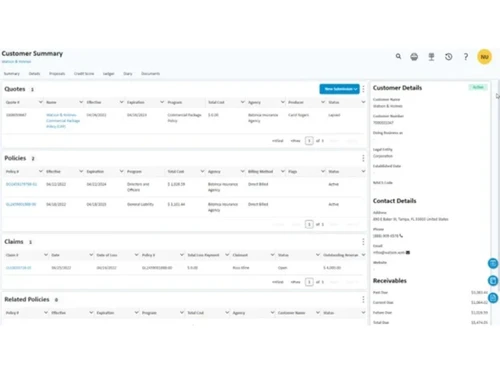The width and height of the screenshot is (500, 375).
Task: Click the Carol Rogers producer cell
Action: tap(298, 115)
